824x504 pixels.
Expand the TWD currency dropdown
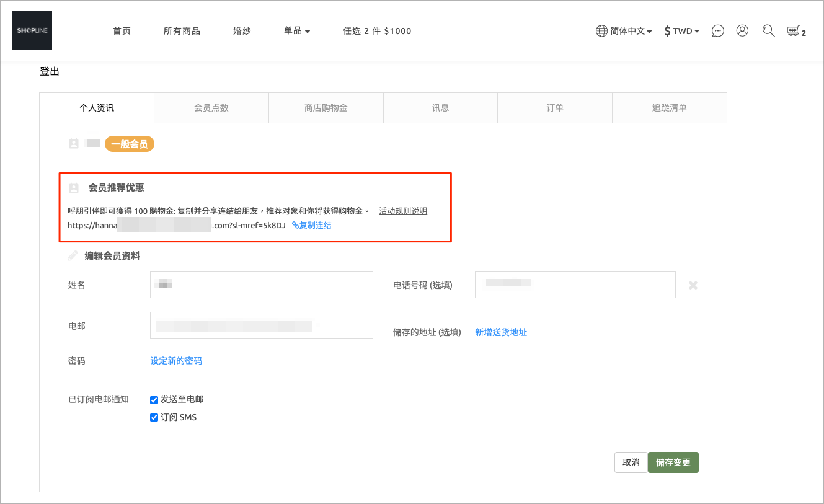[x=681, y=31]
